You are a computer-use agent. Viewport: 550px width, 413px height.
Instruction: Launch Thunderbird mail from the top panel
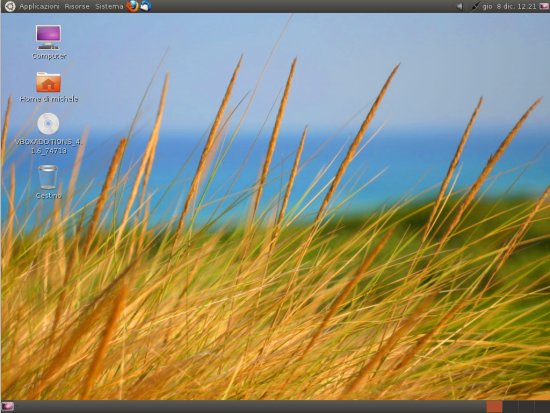(146, 6)
